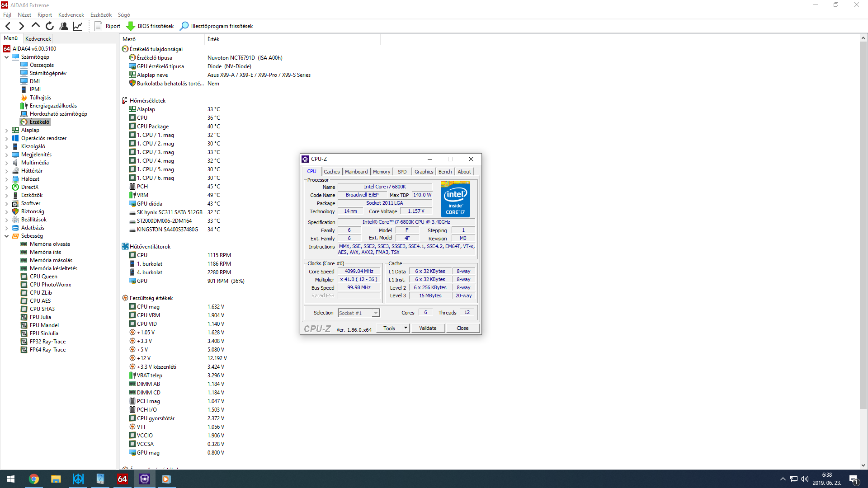
Task: Open the Windows Start menu
Action: click(x=11, y=479)
